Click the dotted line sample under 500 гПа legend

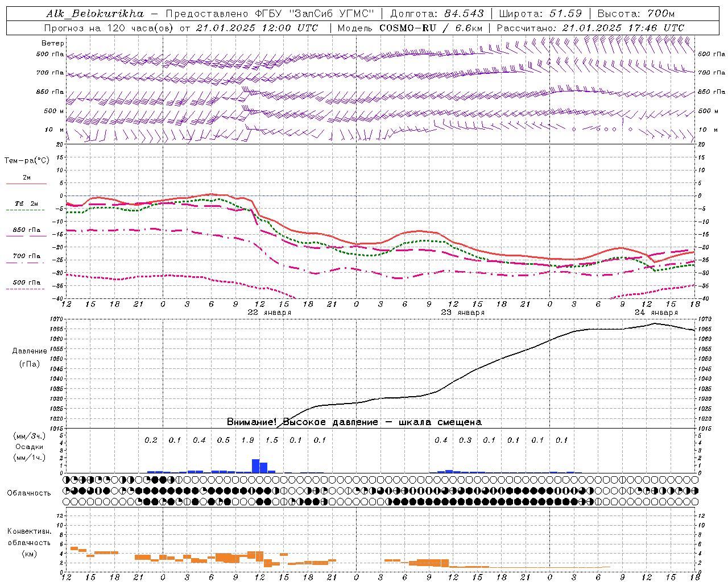(26, 289)
